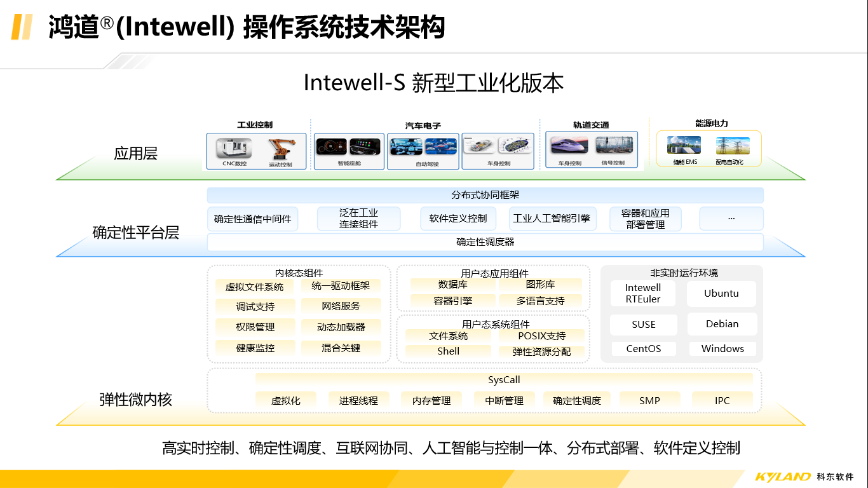Select the 应用层 layer label
Viewport: 868px width, 488px height.
(135, 153)
